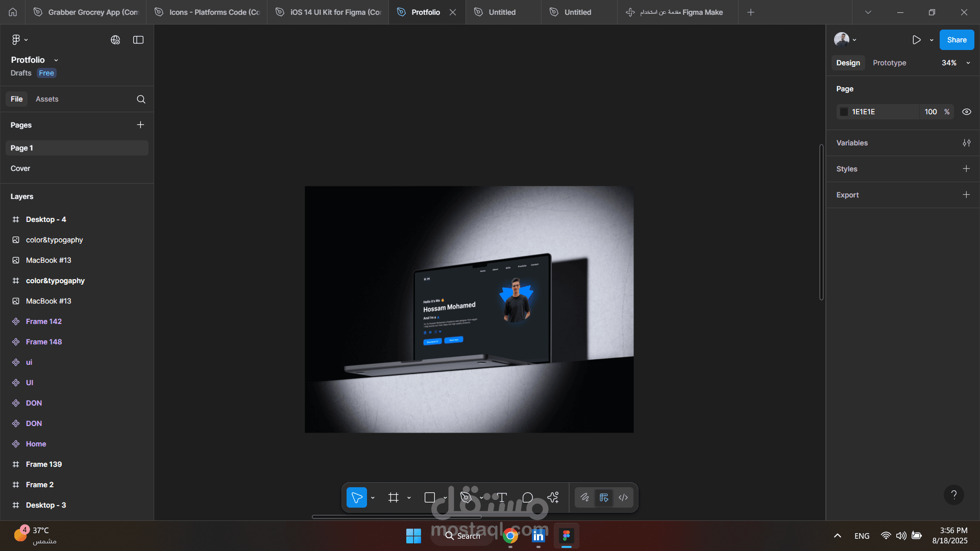Add a new page with plus

(140, 125)
